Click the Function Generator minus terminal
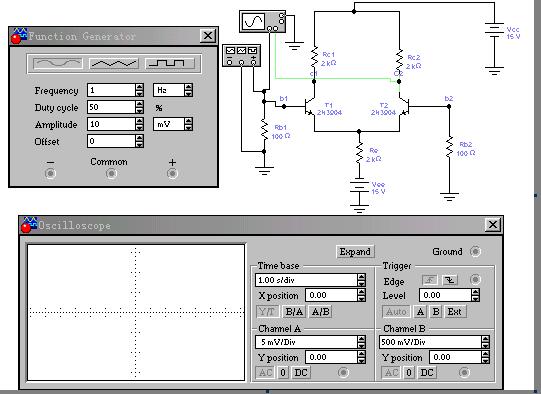This screenshot has width=541, height=394. pos(50,173)
